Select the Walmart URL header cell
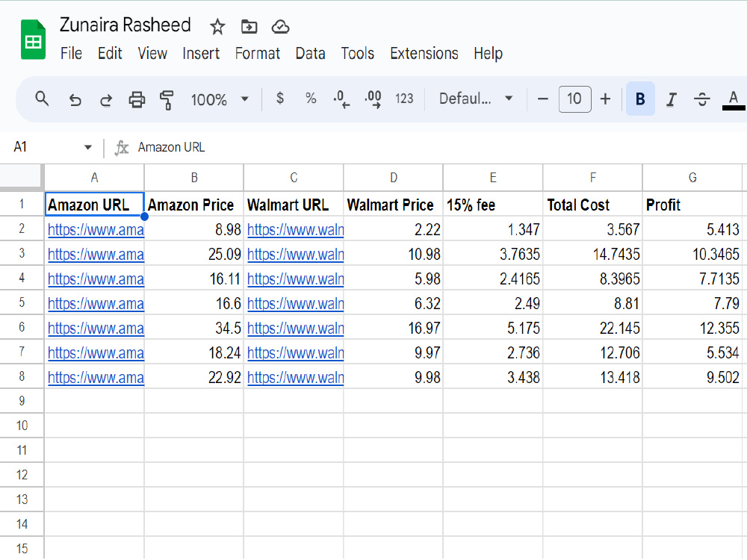The width and height of the screenshot is (747, 560). [294, 205]
